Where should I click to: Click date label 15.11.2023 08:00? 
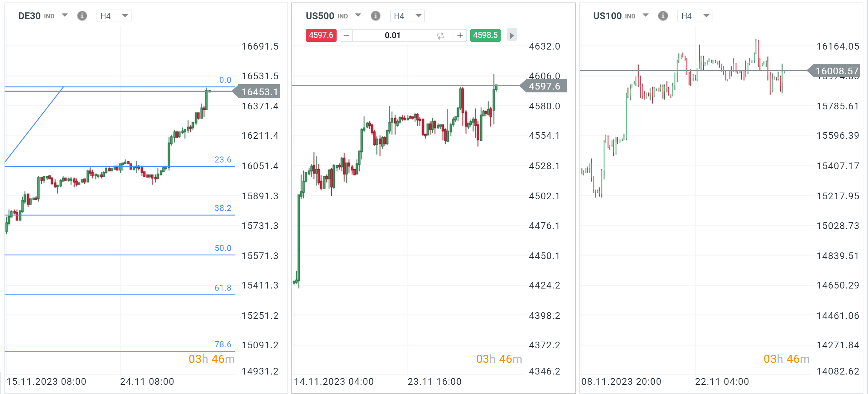click(46, 382)
